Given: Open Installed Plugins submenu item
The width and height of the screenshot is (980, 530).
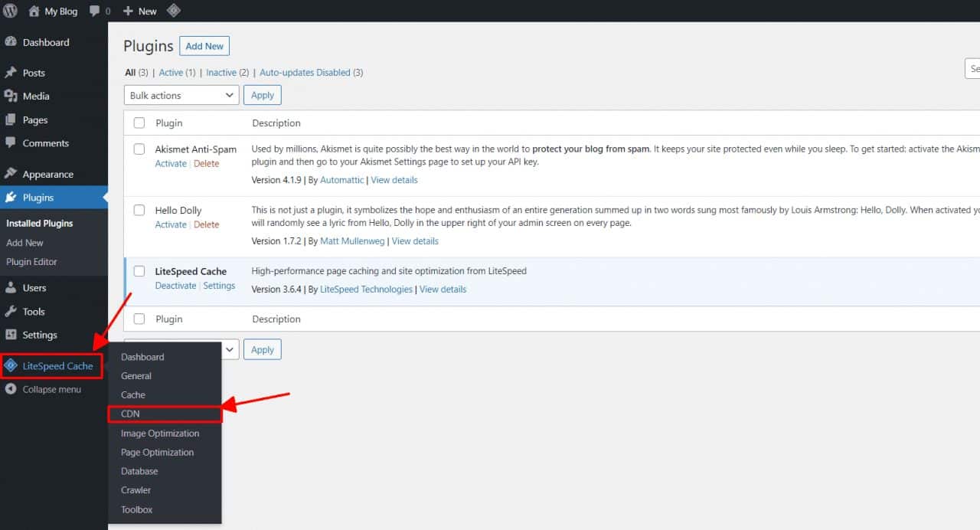Looking at the screenshot, I should [x=40, y=224].
